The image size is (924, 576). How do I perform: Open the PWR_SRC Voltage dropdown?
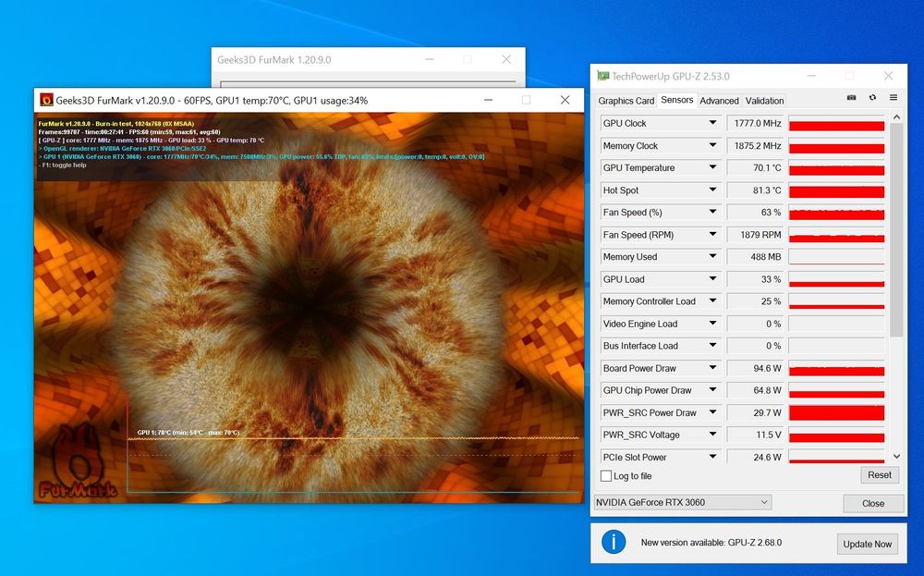(x=712, y=435)
